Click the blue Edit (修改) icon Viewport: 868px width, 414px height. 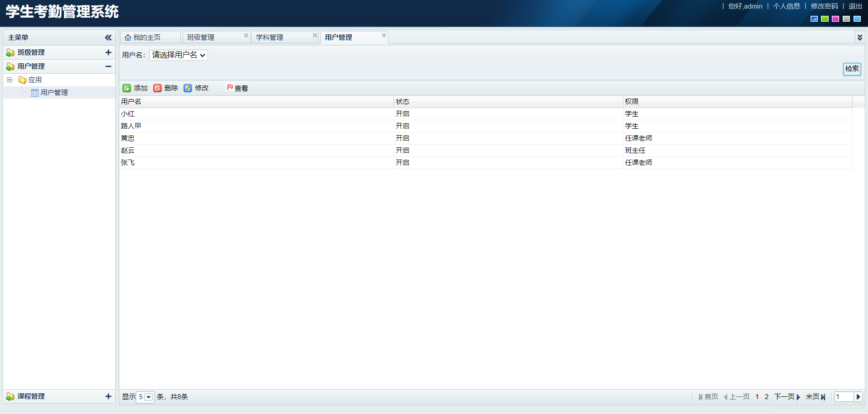pos(188,88)
